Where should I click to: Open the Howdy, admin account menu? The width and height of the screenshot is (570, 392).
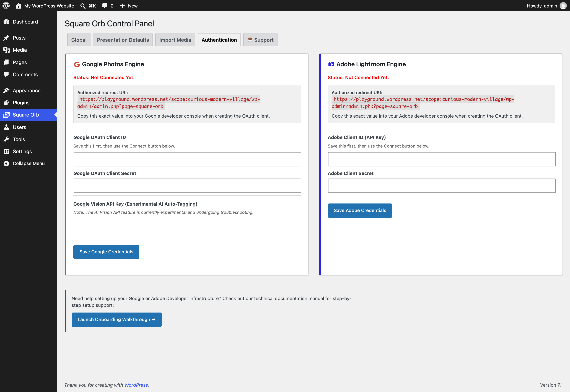tap(547, 6)
